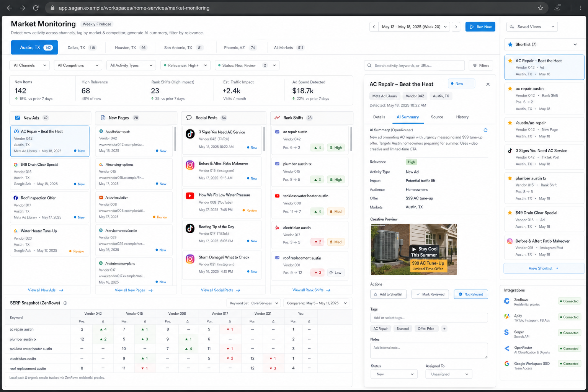
Task: Click Instagram icon on Before & After: Patio Makeover post
Action: [190, 165]
